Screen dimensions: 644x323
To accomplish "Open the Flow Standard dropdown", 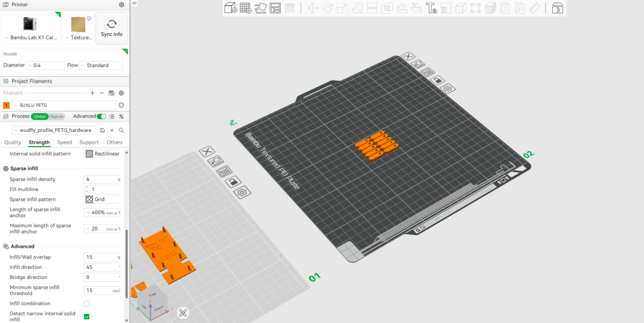I will [101, 65].
